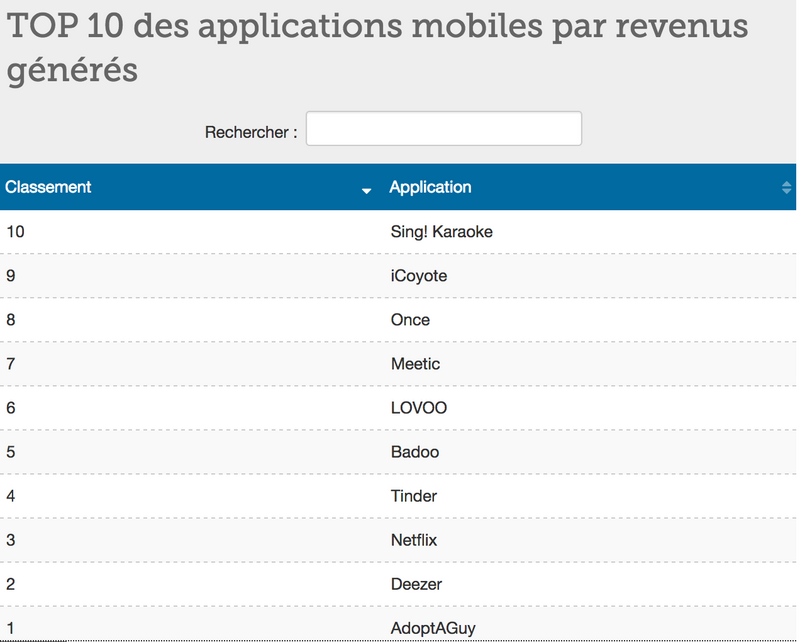Click the Classement descending sort arrow

[x=366, y=191]
